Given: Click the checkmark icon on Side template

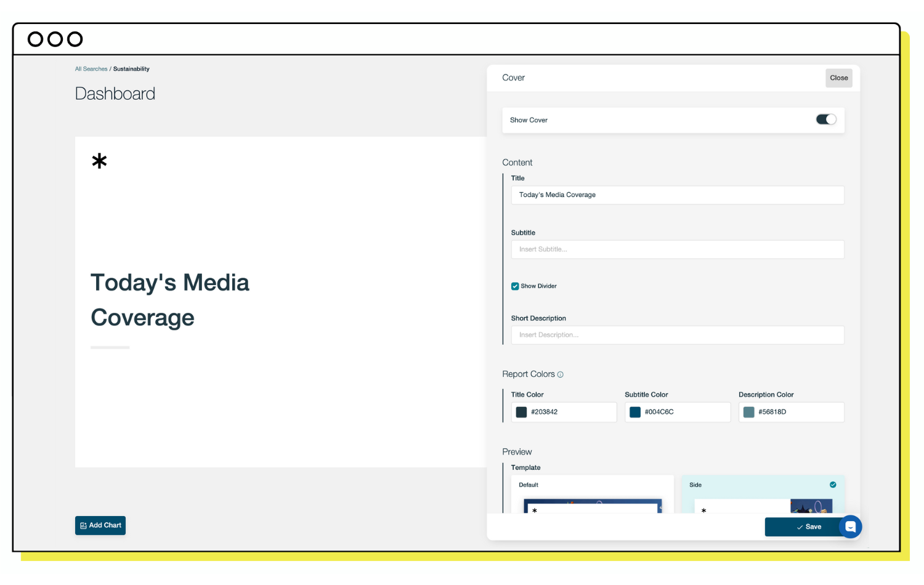Looking at the screenshot, I should click(833, 485).
